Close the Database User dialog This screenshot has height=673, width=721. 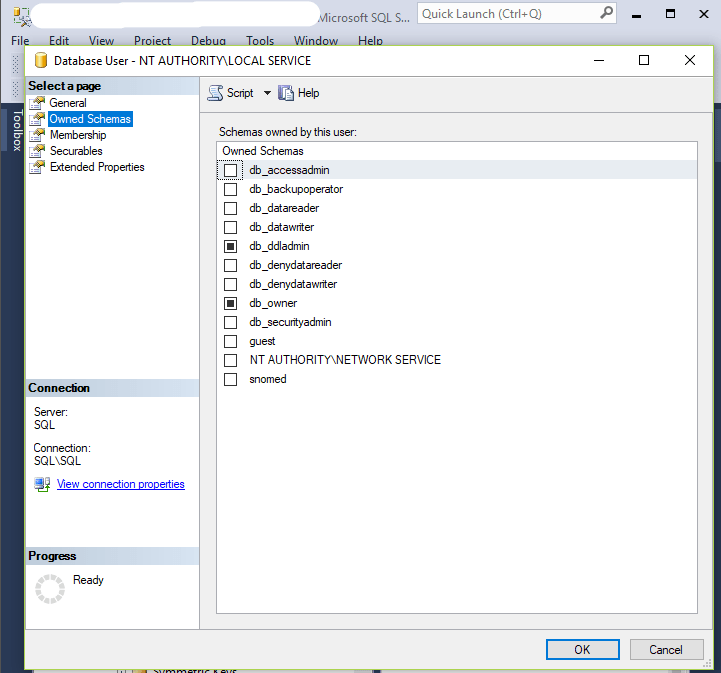690,60
